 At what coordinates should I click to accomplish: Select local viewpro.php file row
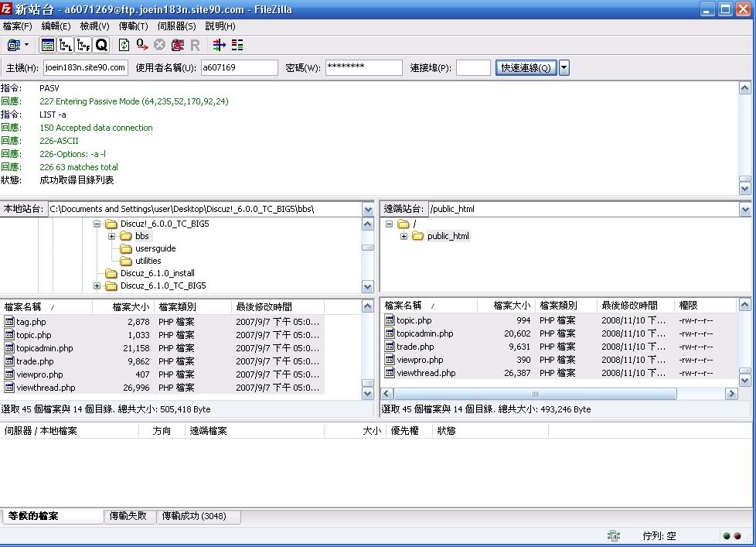[162, 374]
